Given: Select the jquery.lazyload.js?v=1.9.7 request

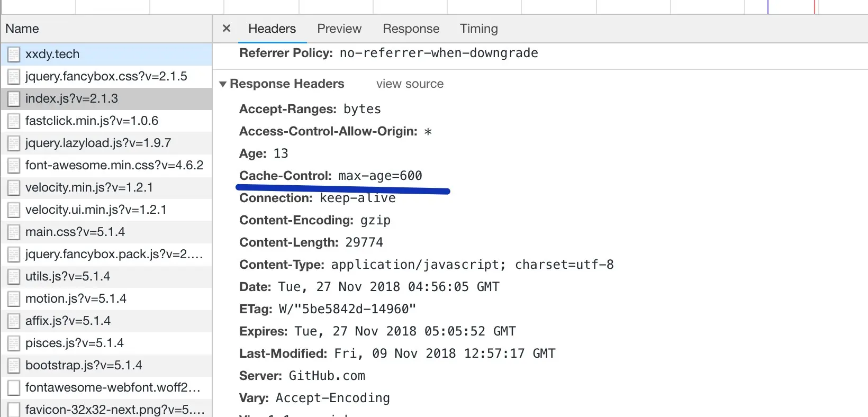Looking at the screenshot, I should [98, 143].
